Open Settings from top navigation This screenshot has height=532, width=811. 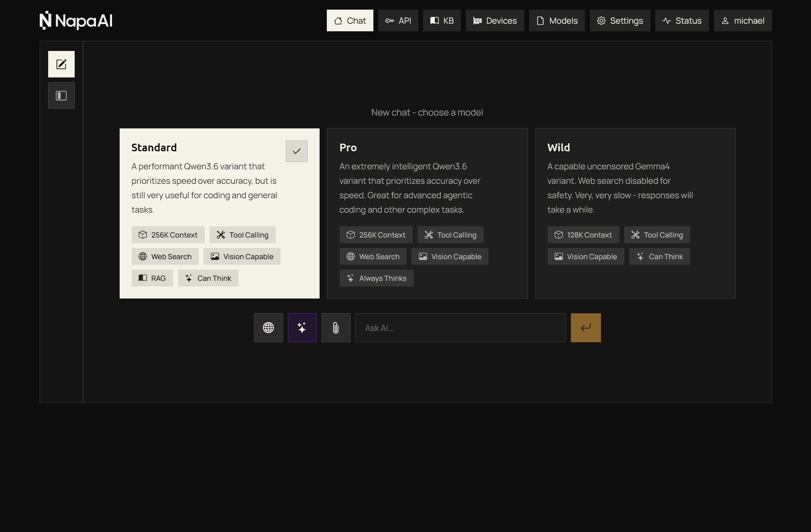[x=620, y=20]
